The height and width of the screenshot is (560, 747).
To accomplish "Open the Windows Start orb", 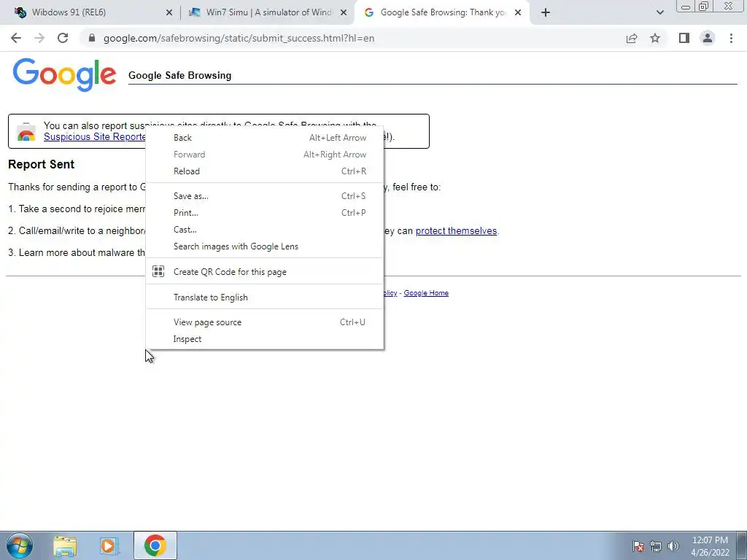I will pos(20,545).
